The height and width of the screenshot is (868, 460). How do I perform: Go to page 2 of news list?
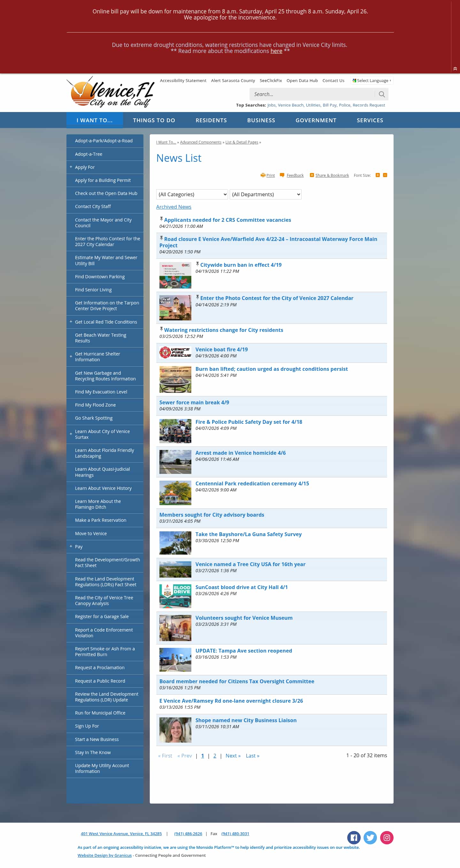pyautogui.click(x=214, y=756)
